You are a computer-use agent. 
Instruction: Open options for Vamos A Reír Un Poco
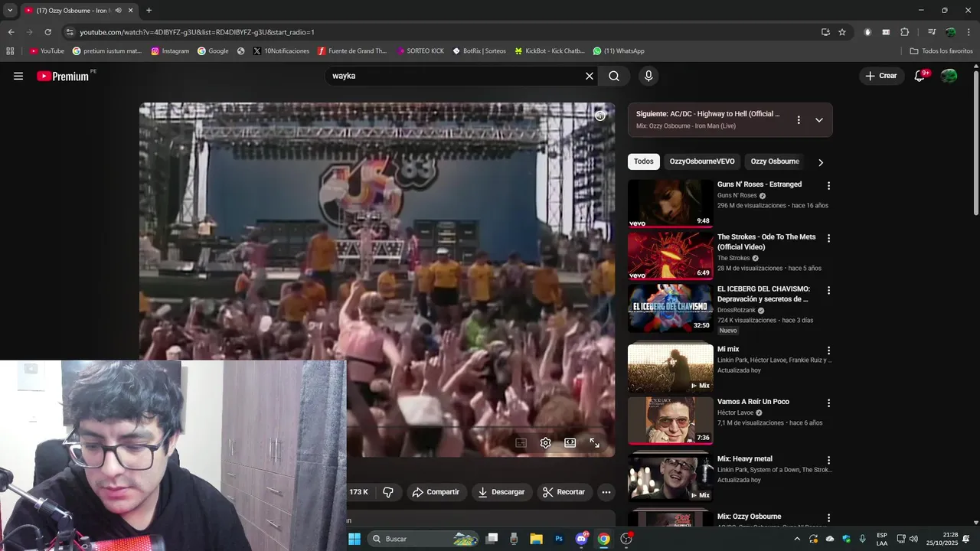tap(828, 403)
